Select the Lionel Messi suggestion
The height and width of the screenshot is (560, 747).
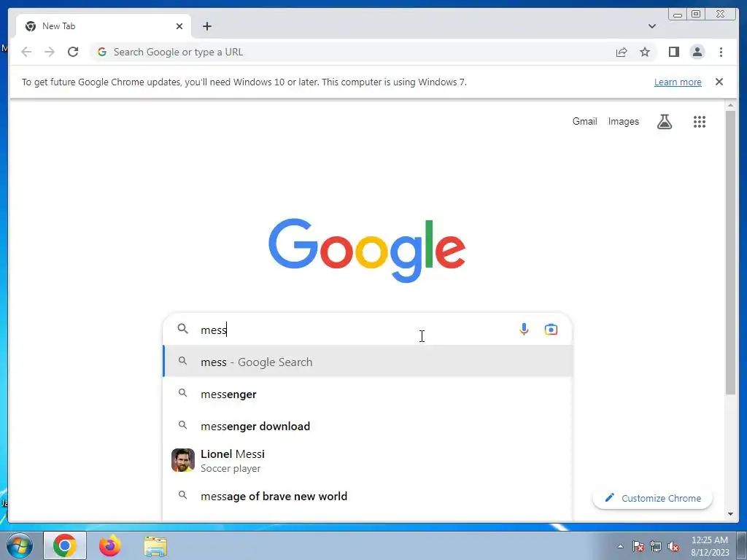(x=368, y=461)
